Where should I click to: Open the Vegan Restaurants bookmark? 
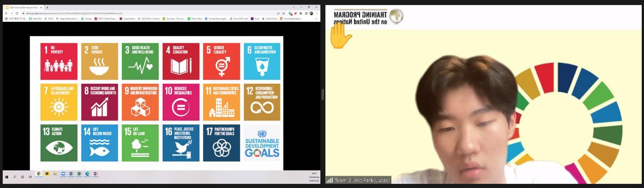(67, 19)
